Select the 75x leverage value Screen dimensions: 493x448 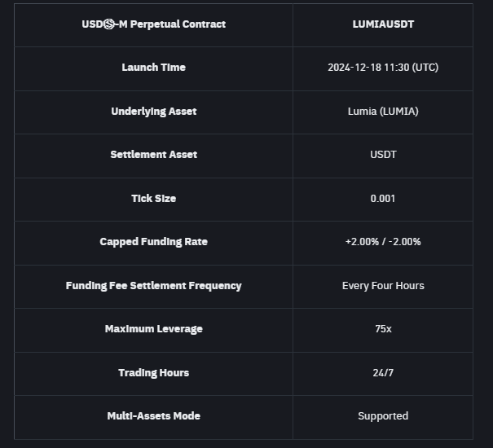pyautogui.click(x=383, y=329)
